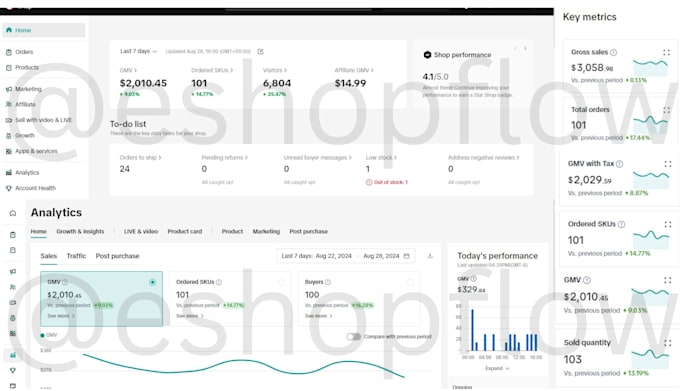Image resolution: width=680 pixels, height=391 pixels.
Task: Click the 4.1/5.0 shop performance score
Action: 435,77
